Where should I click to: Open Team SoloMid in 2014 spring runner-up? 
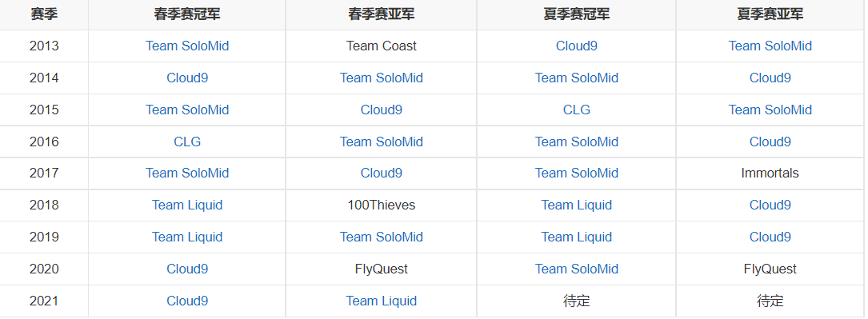(x=382, y=78)
